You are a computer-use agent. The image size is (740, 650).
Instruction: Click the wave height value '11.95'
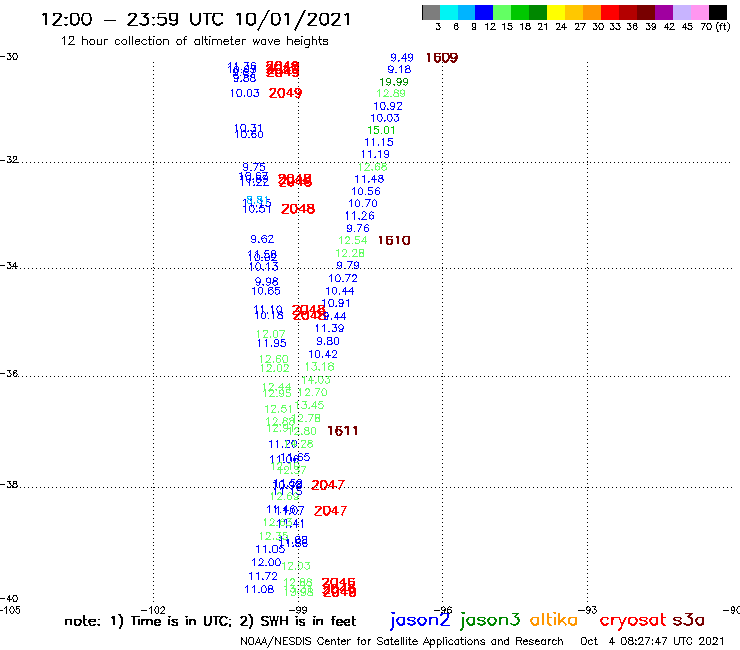tap(271, 343)
